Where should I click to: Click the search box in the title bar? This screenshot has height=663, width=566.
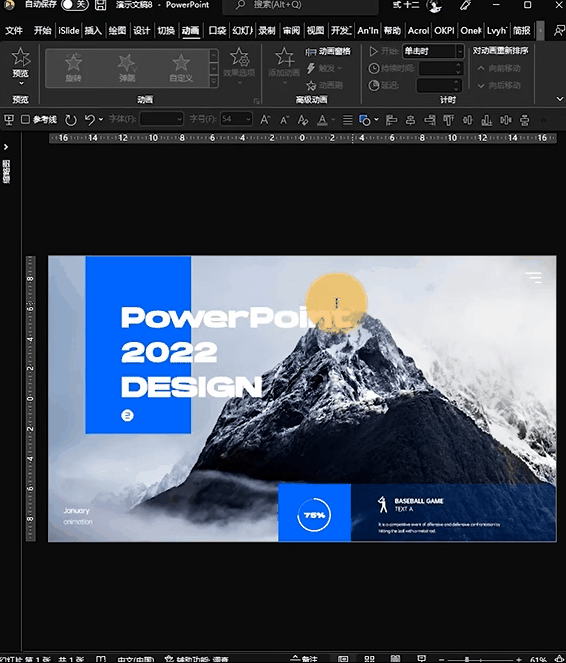pos(300,5)
